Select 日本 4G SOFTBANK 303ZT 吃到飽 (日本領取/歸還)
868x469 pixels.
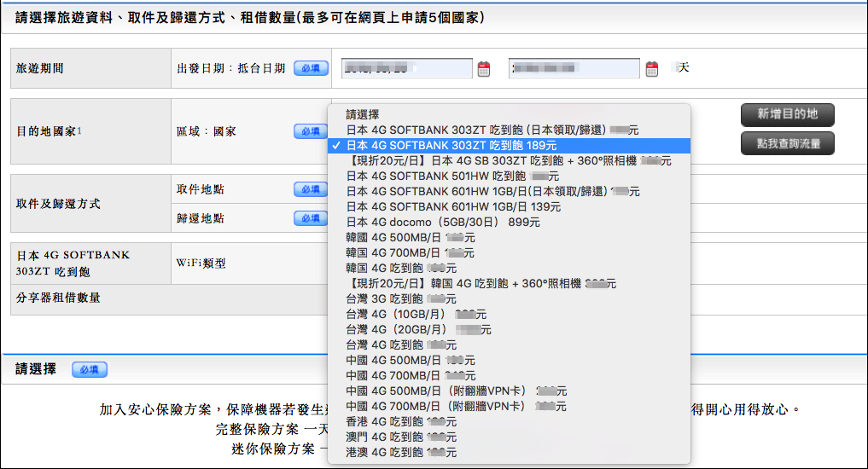point(510,130)
